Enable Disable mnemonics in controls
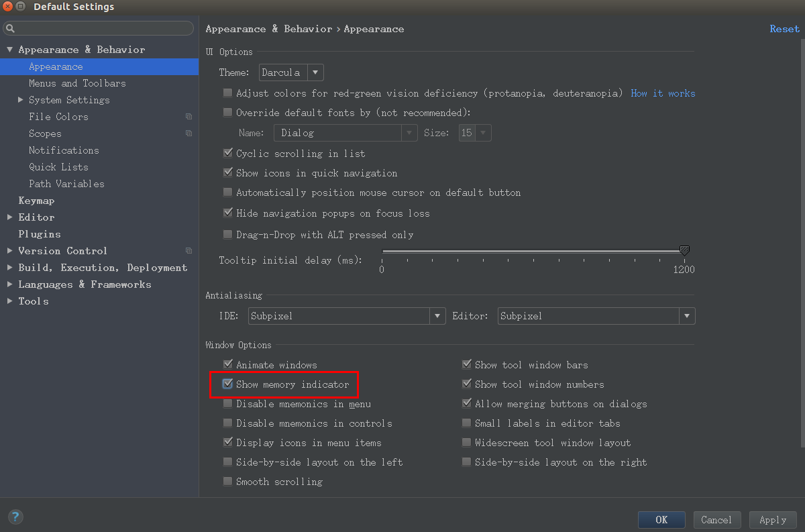805x532 pixels. [x=228, y=423]
